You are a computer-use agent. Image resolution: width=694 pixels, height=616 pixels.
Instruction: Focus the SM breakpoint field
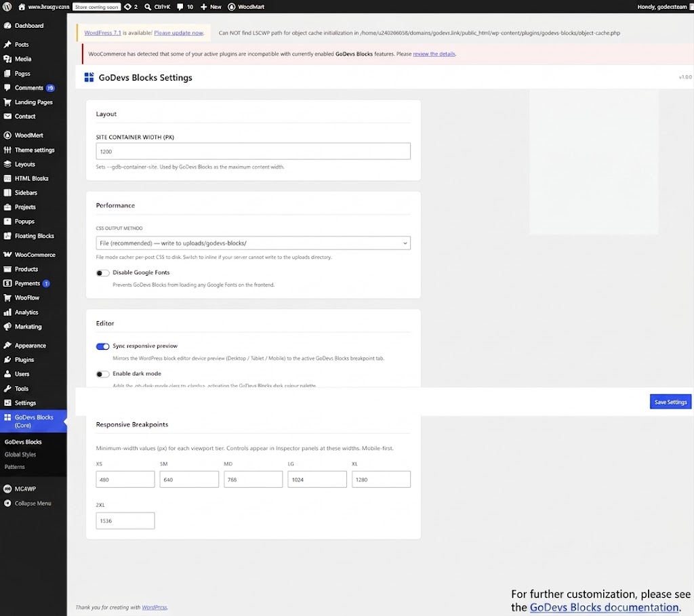click(189, 479)
